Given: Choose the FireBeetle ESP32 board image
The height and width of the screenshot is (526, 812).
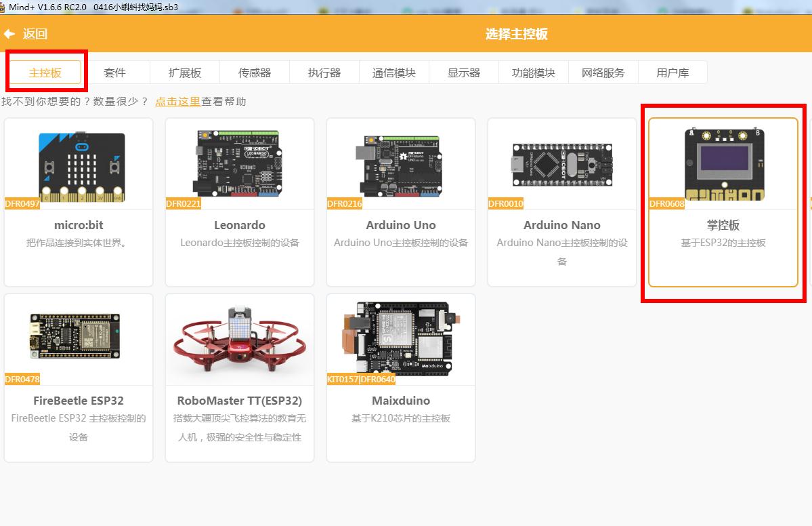Looking at the screenshot, I should coord(75,336).
